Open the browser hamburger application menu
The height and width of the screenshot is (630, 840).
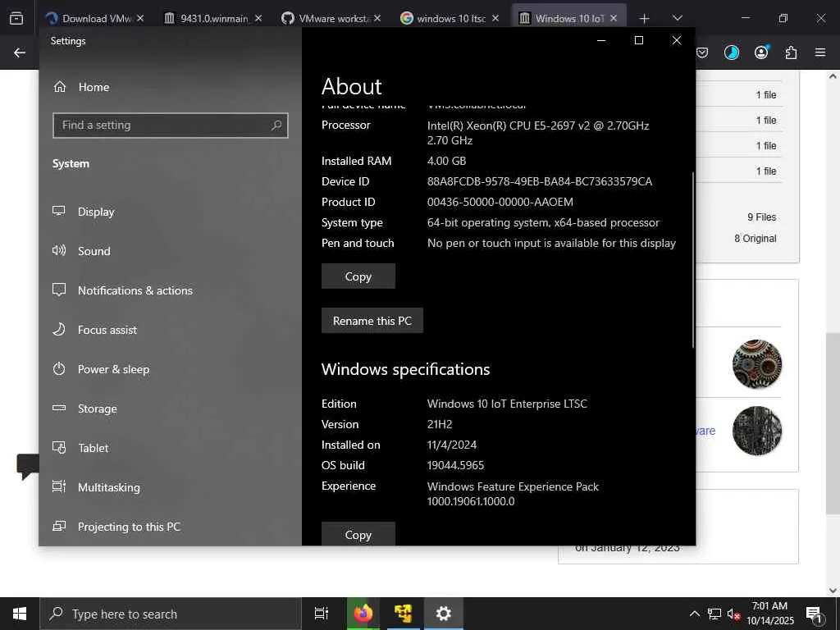(x=820, y=52)
